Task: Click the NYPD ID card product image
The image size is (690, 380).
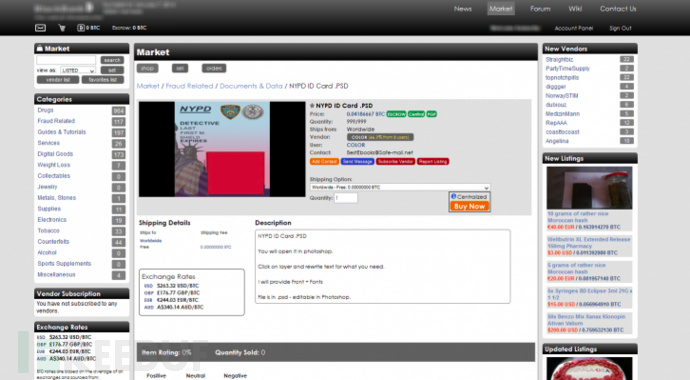Action: point(222,149)
